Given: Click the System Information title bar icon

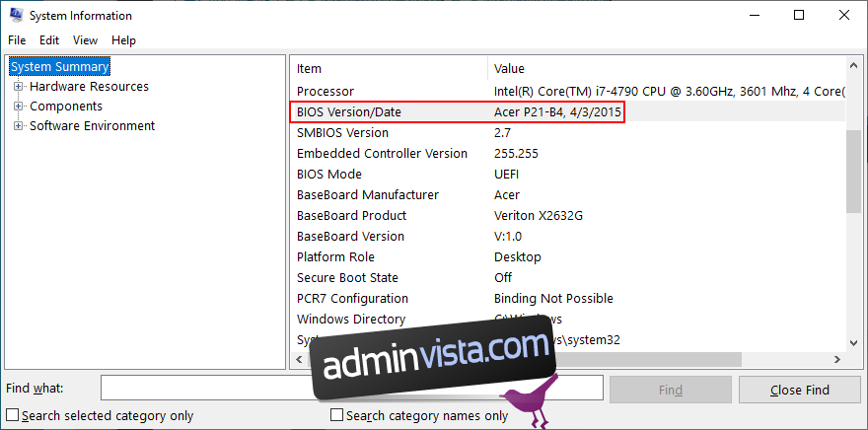Looking at the screenshot, I should (x=16, y=16).
